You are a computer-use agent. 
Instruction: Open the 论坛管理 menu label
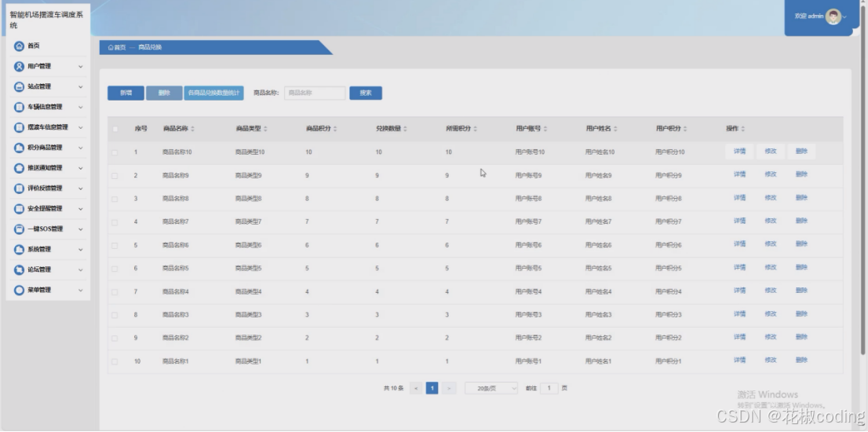39,269
